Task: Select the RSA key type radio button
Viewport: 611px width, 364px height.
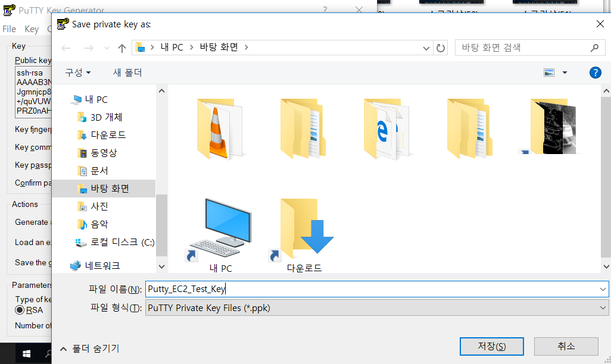Action: [20, 310]
